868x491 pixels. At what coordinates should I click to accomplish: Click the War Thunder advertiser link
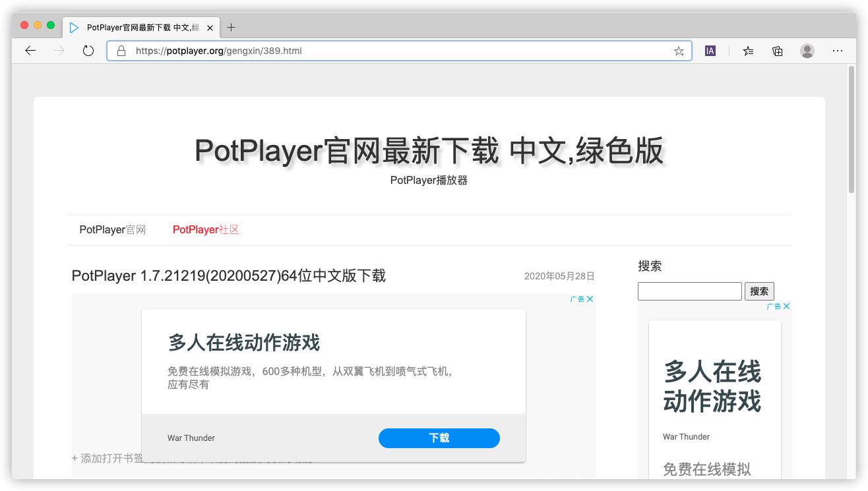click(191, 438)
